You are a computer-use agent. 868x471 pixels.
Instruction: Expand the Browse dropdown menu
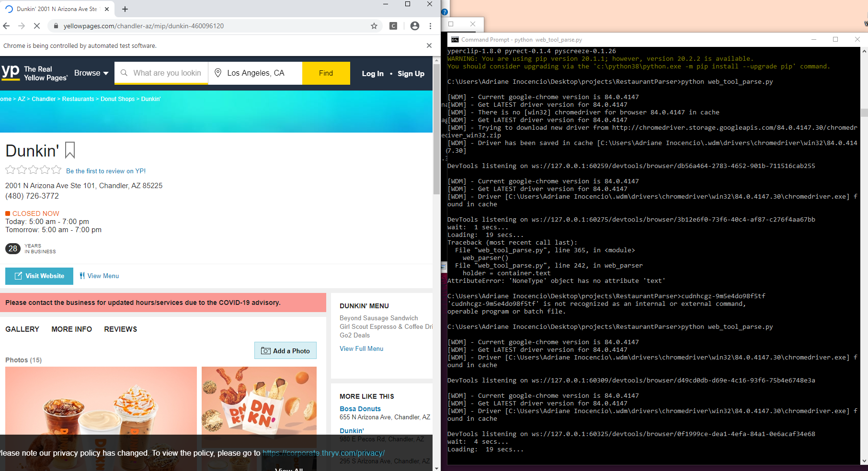click(x=91, y=73)
